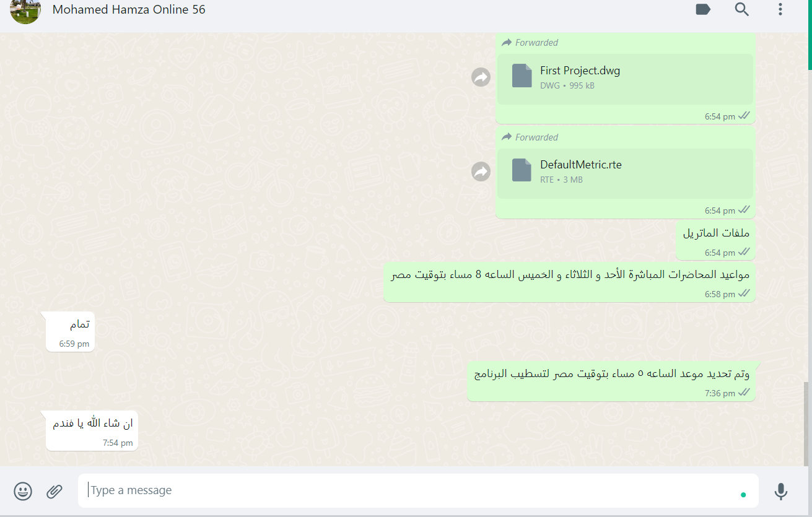Click the RTE document file icon
This screenshot has width=812, height=517.
522,170
